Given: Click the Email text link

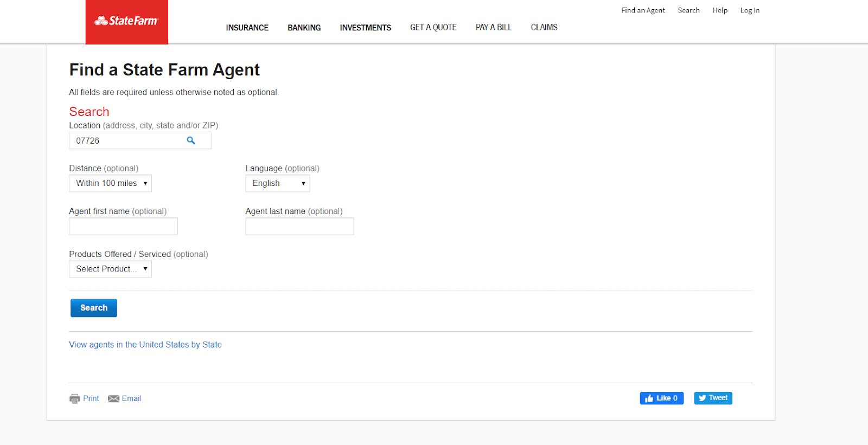Looking at the screenshot, I should (x=131, y=398).
